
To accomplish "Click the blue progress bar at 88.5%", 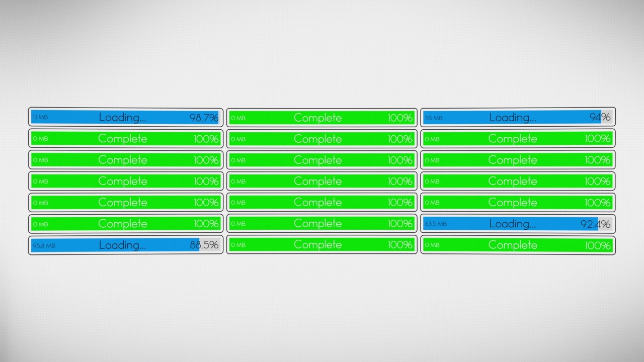I will click(x=125, y=245).
